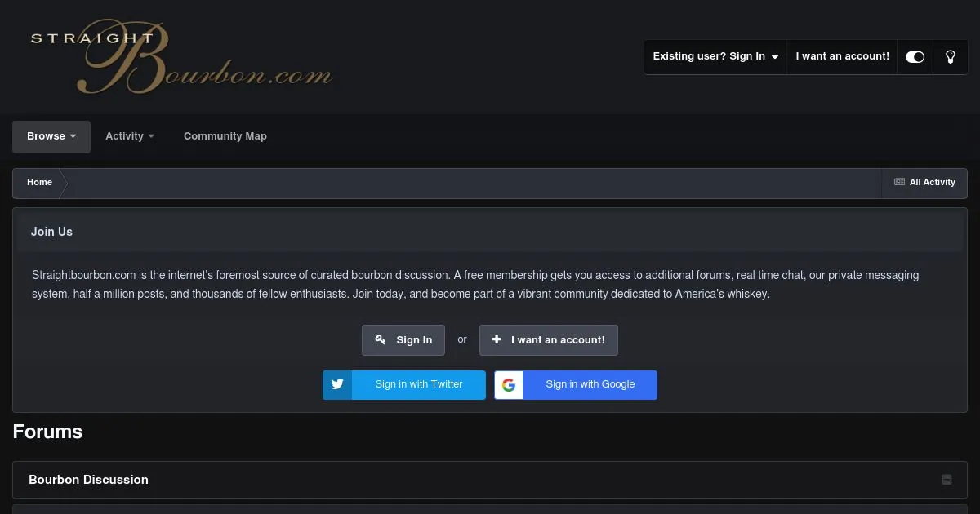The height and width of the screenshot is (514, 980).
Task: Click the StraightBourbon.com logo
Action: tap(181, 58)
